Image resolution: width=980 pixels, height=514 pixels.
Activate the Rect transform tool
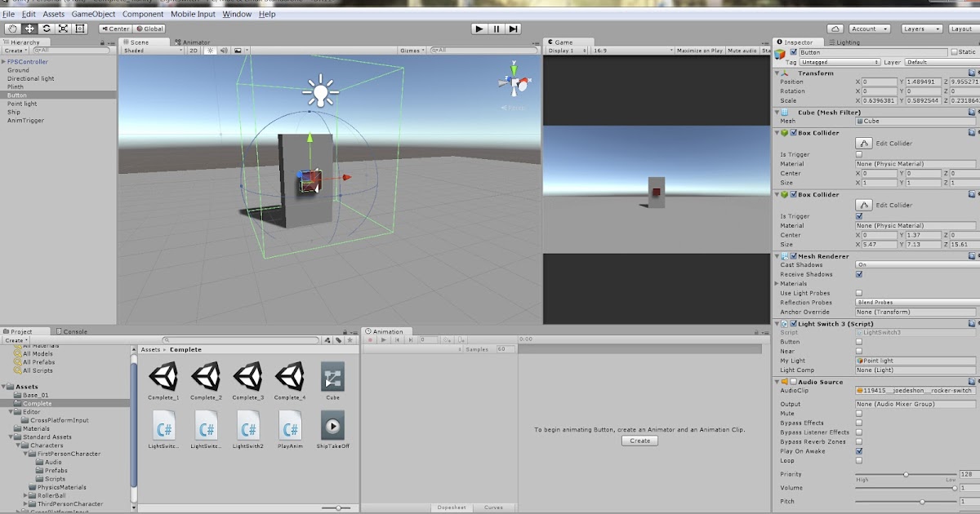click(x=79, y=29)
